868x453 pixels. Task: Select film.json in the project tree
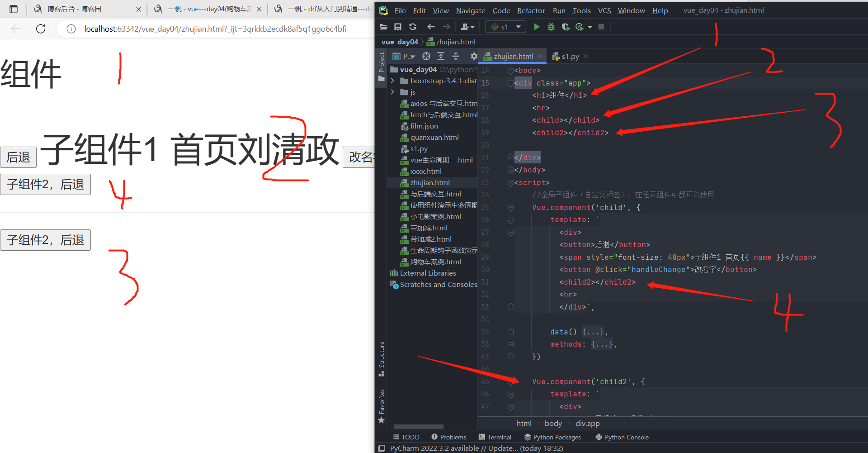(x=424, y=126)
